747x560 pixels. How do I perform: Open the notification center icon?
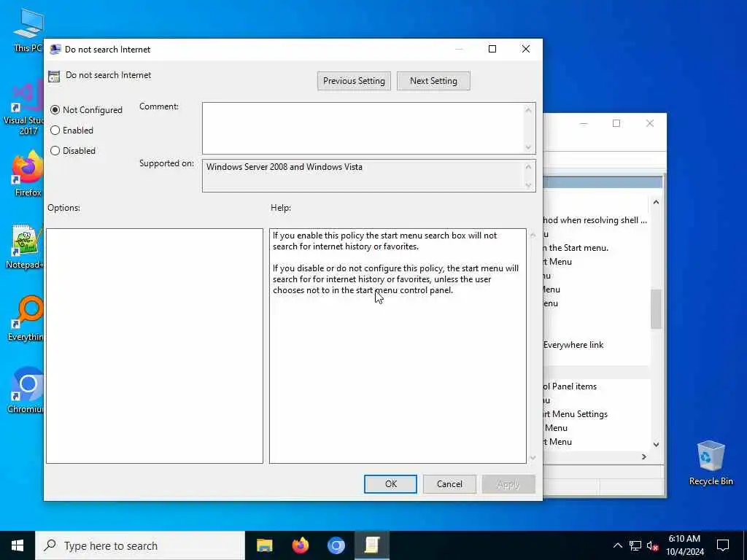[723, 545]
